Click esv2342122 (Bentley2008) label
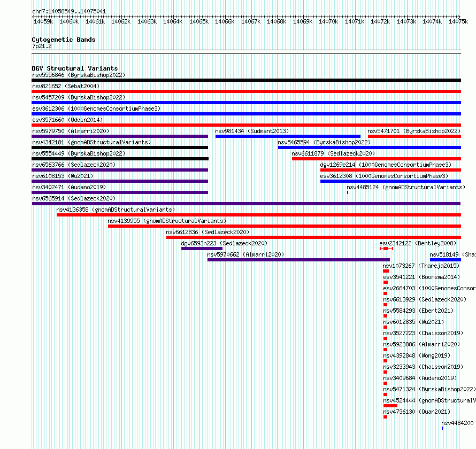476x449 pixels. (418, 243)
